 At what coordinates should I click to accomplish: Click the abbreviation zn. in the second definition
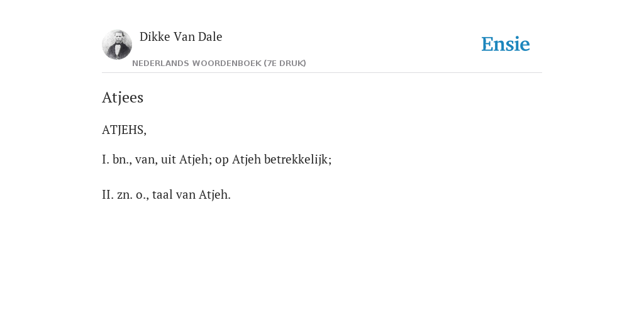[x=125, y=194]
